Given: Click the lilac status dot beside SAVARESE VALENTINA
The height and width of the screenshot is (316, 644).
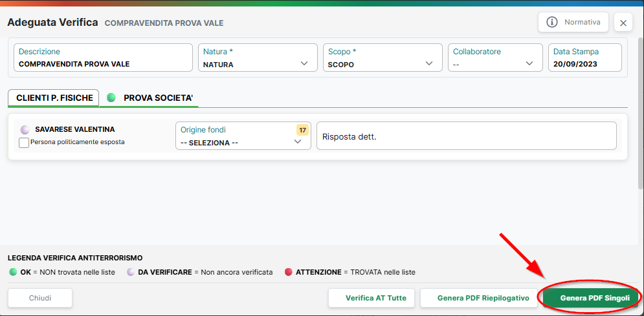Looking at the screenshot, I should [x=25, y=129].
